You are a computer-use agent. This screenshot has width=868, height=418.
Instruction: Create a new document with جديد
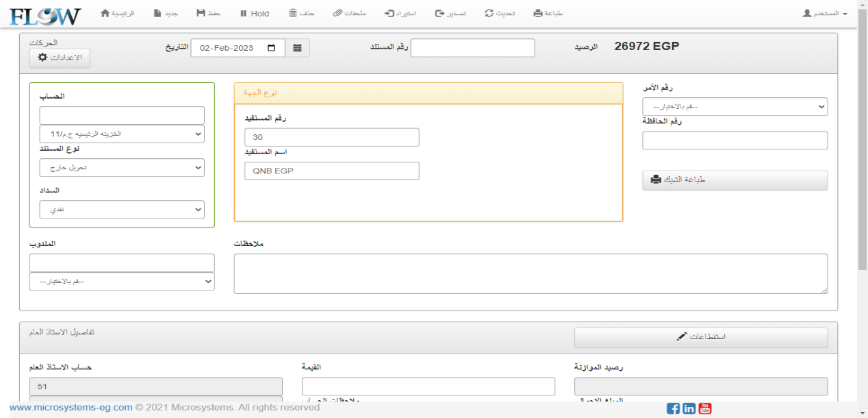(165, 13)
